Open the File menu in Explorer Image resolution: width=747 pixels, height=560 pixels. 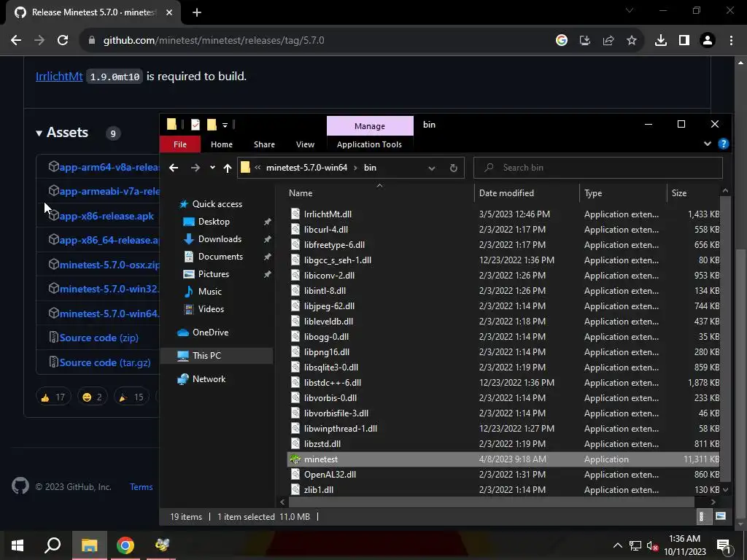[180, 144]
